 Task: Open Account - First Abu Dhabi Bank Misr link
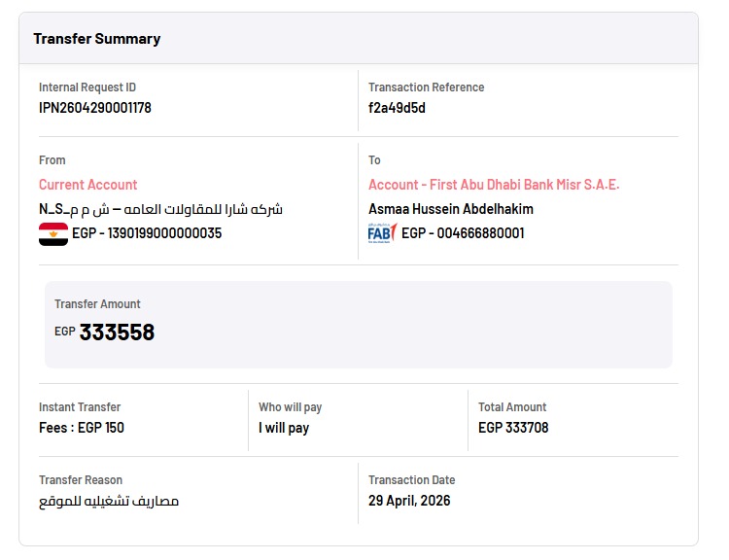[494, 185]
